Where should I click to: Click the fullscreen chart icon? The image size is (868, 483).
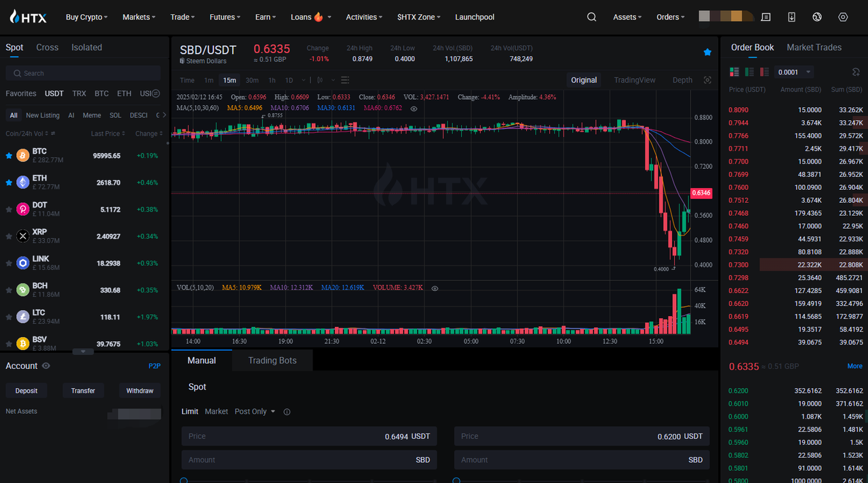pyautogui.click(x=707, y=80)
